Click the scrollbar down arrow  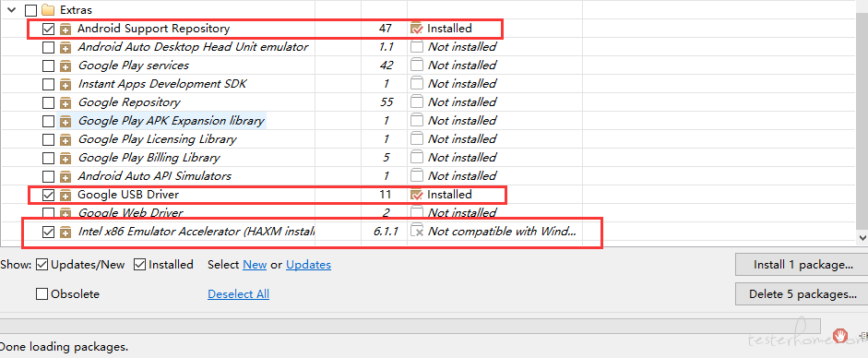tap(862, 237)
